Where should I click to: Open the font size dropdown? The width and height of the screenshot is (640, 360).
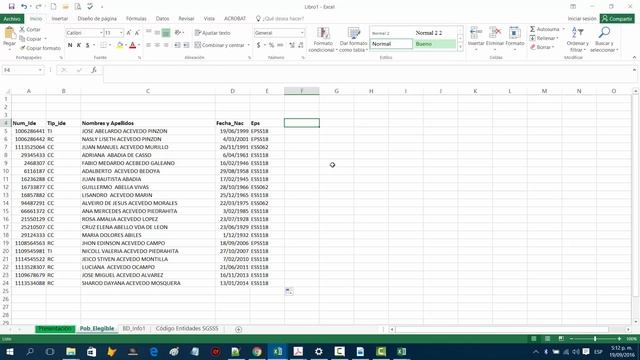coord(121,33)
